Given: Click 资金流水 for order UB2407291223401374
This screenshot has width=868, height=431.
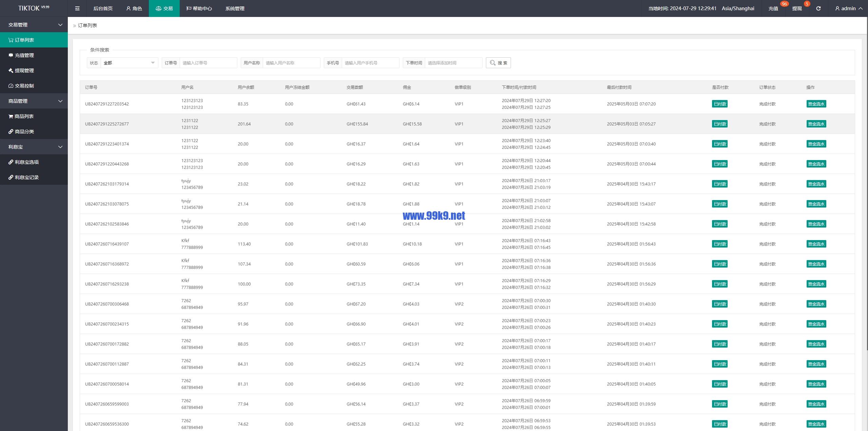Looking at the screenshot, I should point(816,144).
